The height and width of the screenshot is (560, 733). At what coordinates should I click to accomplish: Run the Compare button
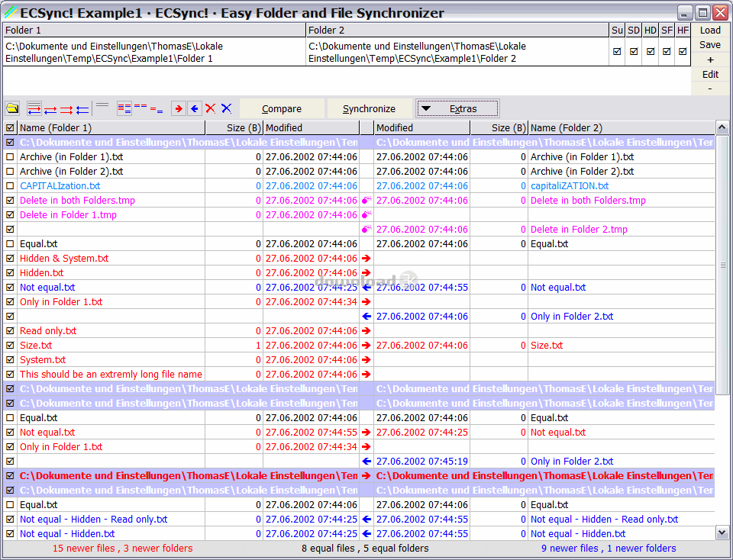click(282, 109)
